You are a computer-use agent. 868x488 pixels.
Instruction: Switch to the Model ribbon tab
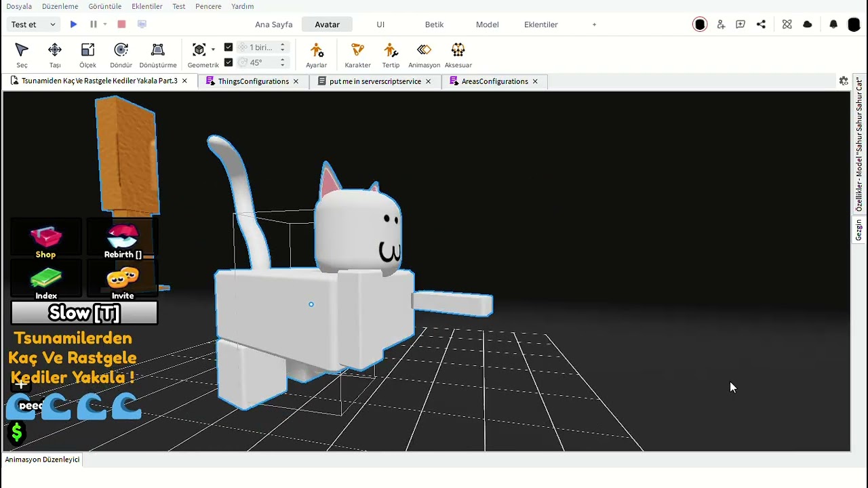coord(487,24)
